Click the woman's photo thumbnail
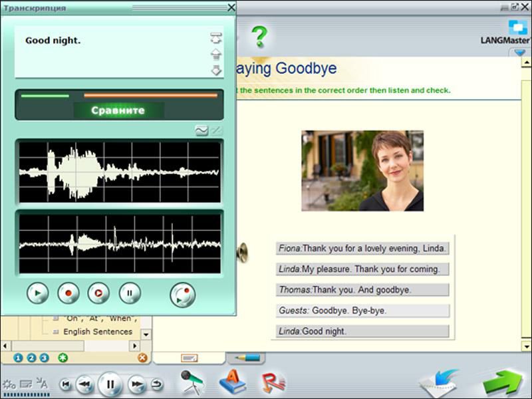The height and width of the screenshot is (399, 532). [362, 171]
